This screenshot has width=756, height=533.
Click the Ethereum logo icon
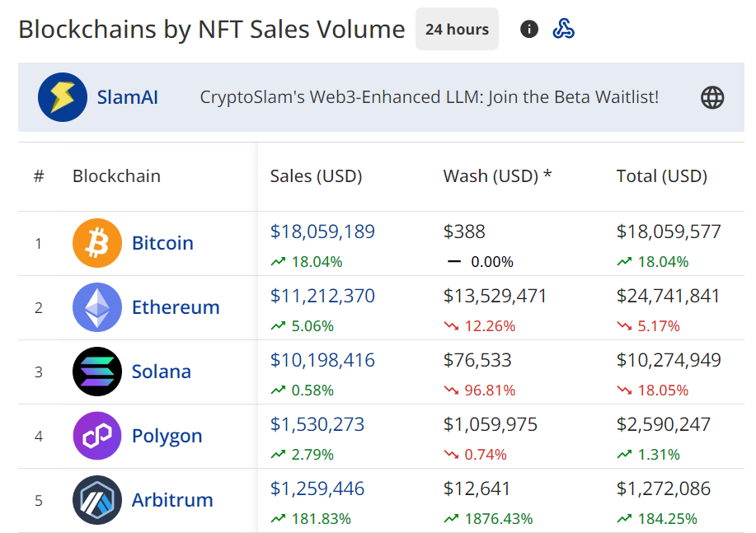click(97, 307)
